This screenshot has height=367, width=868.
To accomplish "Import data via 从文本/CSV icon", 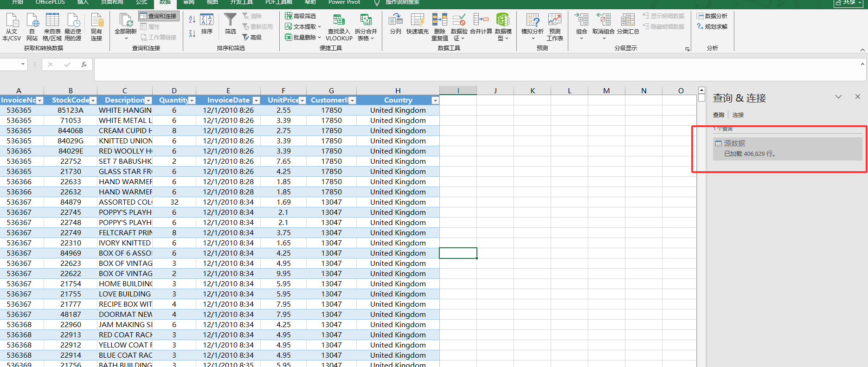I will (x=12, y=27).
